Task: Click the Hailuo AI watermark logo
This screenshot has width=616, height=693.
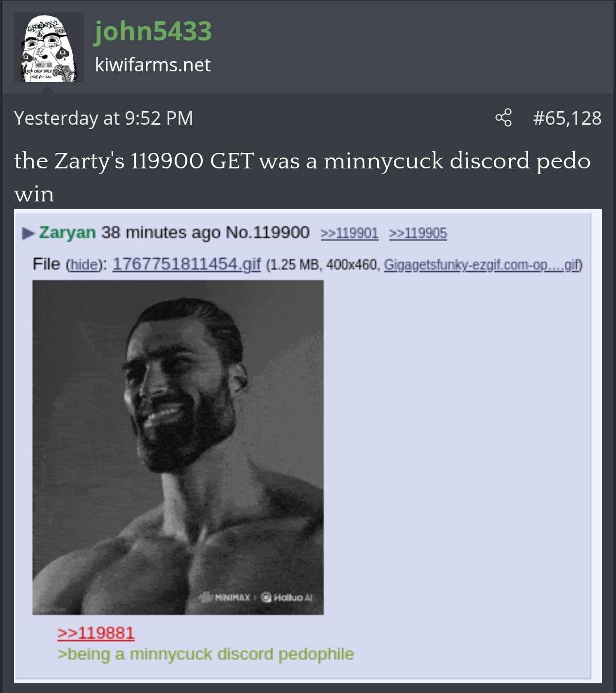Action: (x=287, y=597)
